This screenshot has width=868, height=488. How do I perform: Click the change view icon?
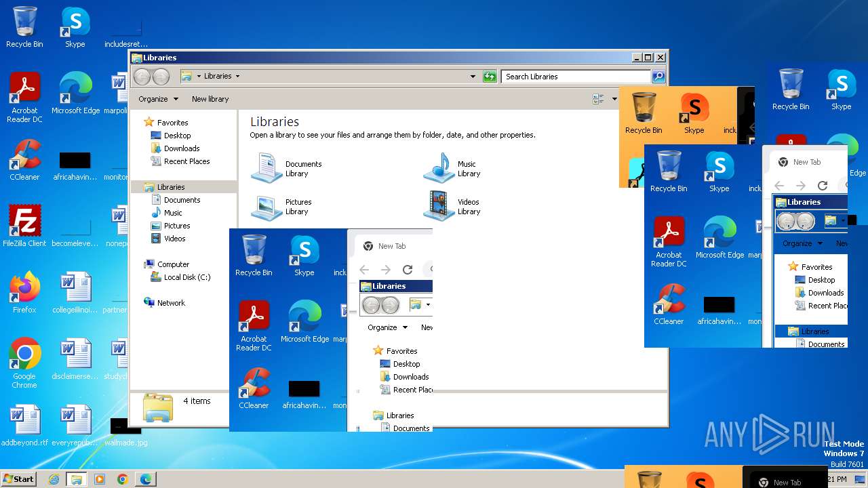pyautogui.click(x=598, y=99)
